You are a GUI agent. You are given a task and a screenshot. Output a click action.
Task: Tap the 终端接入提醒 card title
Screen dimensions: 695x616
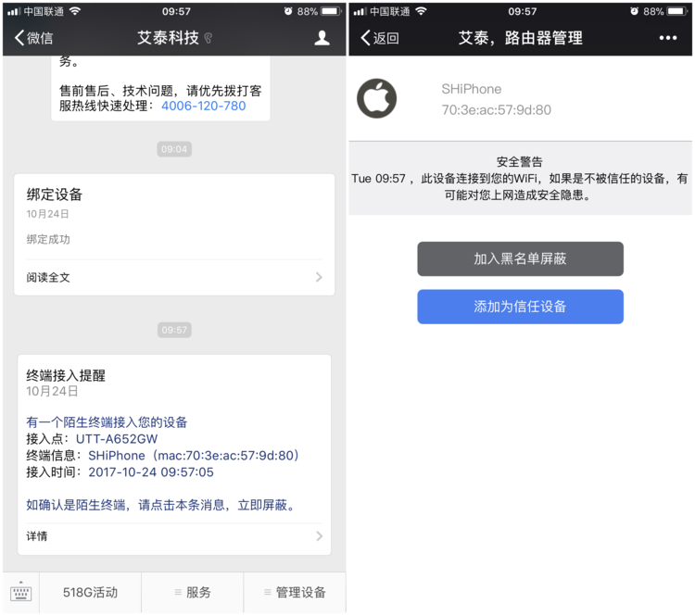point(66,375)
